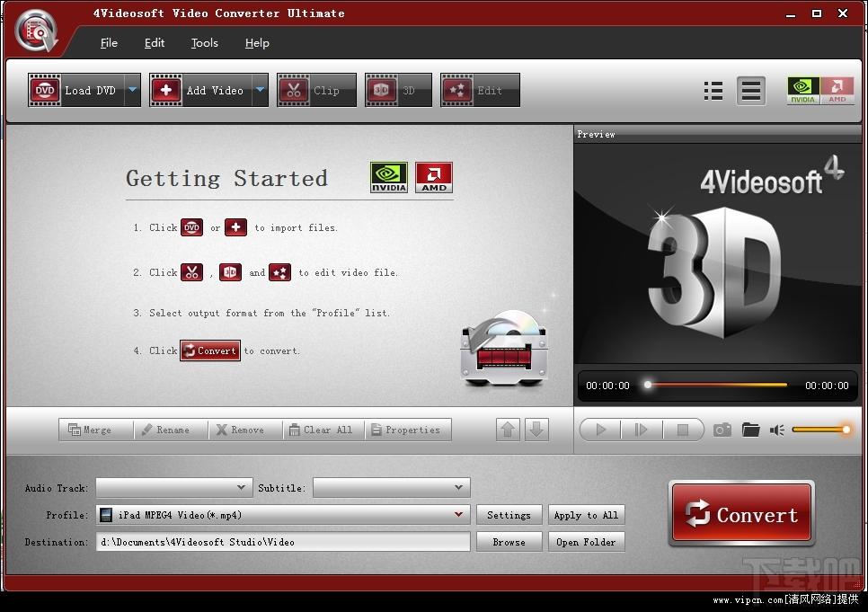Screen dimensions: 868x612
Task: Toggle NVIDIA AMD acceleration in toolbar
Action: 820,91
